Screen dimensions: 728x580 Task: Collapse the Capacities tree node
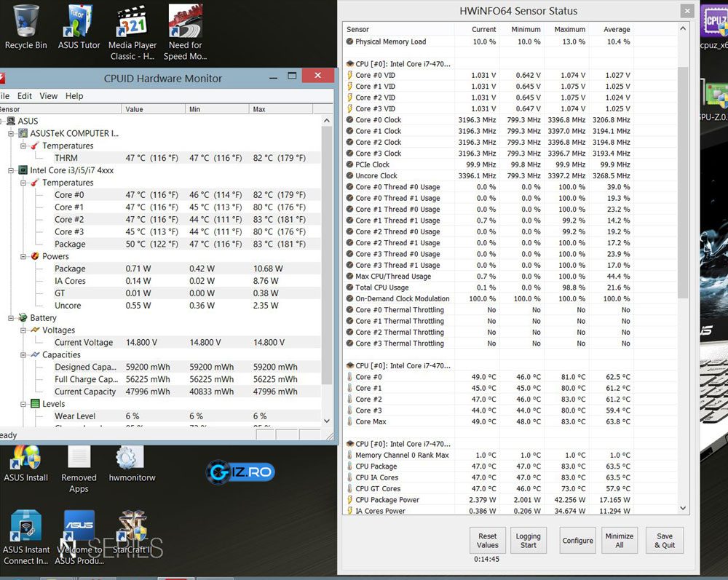(x=23, y=355)
